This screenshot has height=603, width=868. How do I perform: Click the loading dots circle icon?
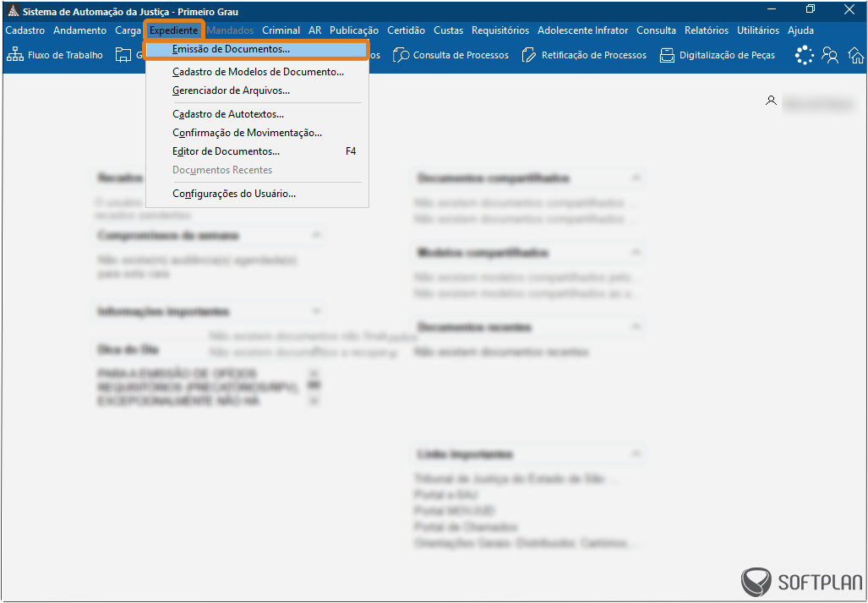805,55
